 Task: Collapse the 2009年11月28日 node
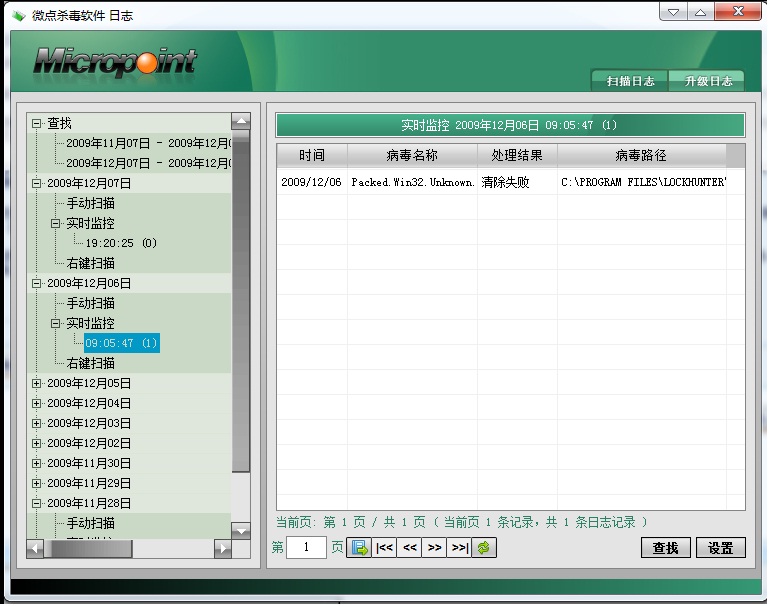36,503
